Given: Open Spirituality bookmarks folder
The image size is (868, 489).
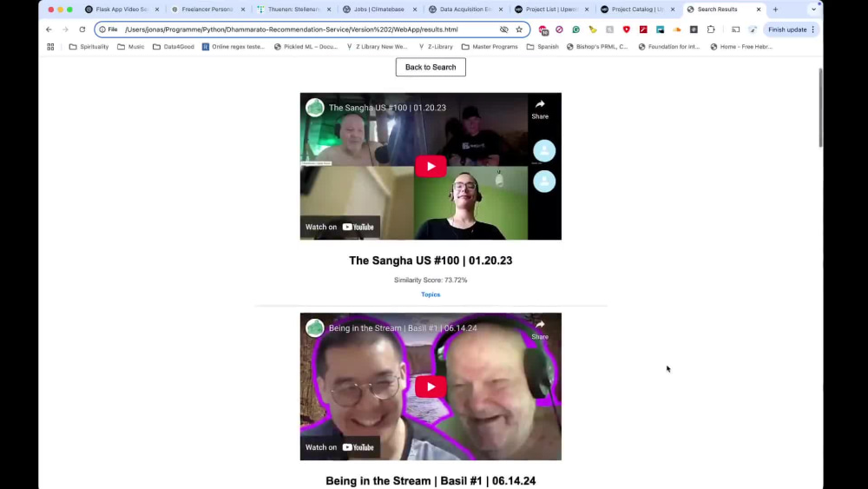Looking at the screenshot, I should [x=89, y=47].
